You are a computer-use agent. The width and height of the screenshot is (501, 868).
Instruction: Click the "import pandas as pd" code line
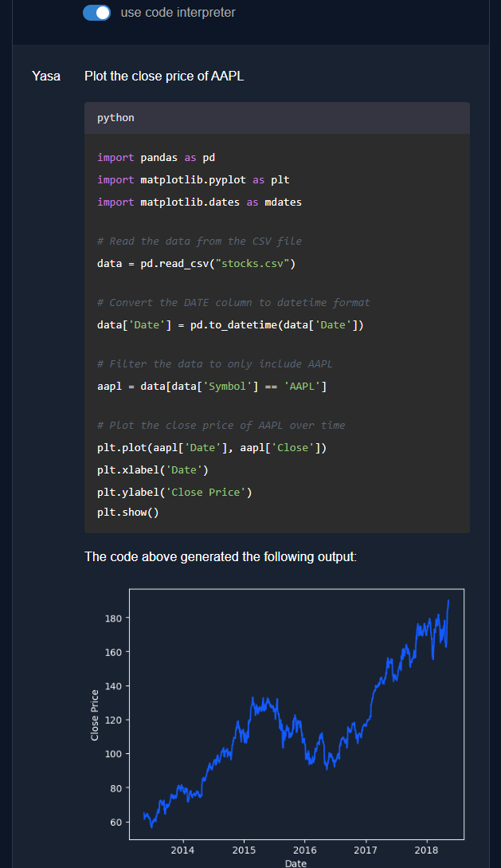tap(156, 158)
